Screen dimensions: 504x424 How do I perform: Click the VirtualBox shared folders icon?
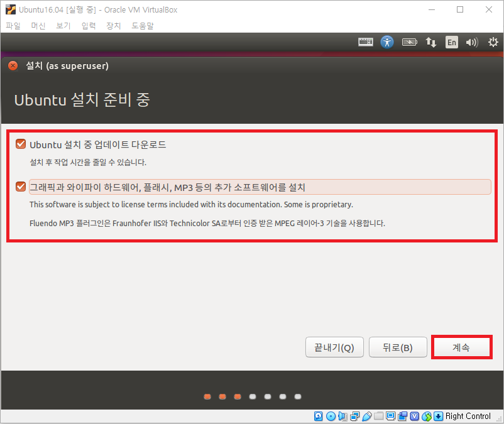(x=379, y=416)
